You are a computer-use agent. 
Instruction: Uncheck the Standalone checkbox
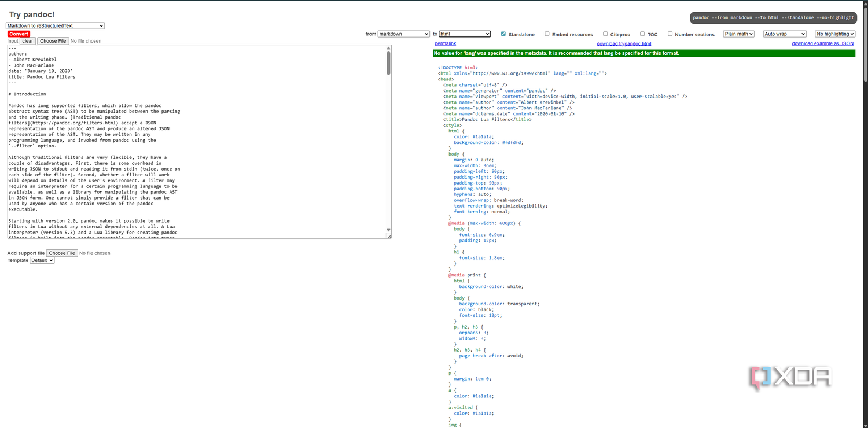(503, 34)
